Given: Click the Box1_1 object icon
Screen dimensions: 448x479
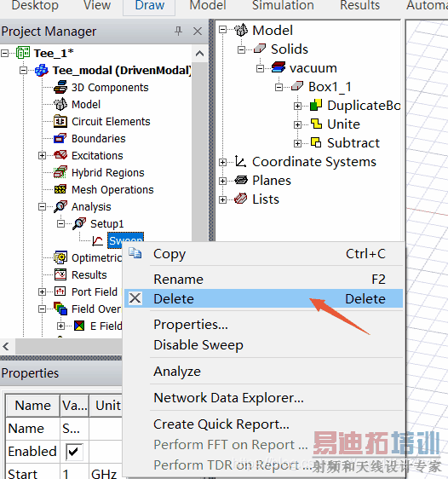Looking at the screenshot, I should click(x=297, y=86).
